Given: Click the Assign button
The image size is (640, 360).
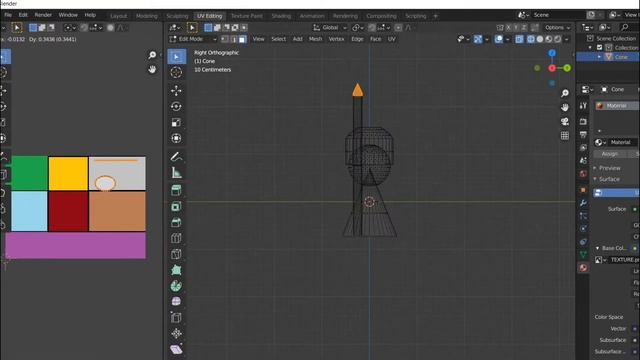Looking at the screenshot, I should (610, 154).
